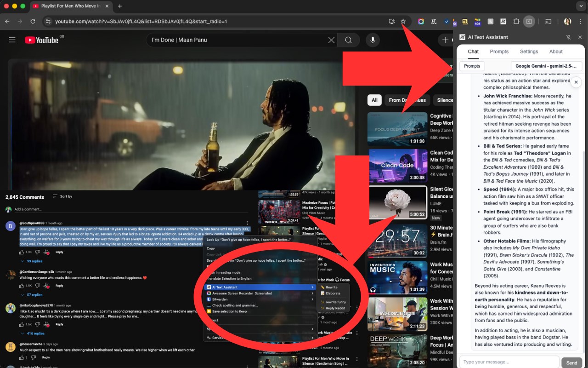Switch to the Settings tab in the assistant
This screenshot has width=588, height=368.
(529, 52)
